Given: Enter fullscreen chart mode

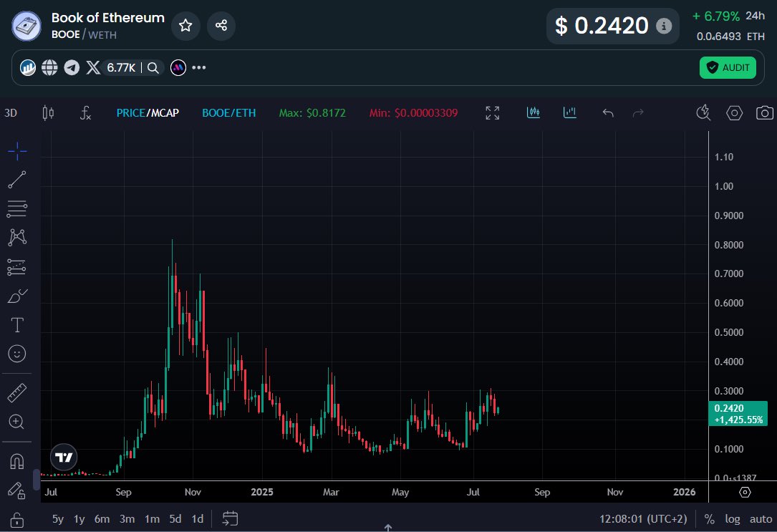Looking at the screenshot, I should [x=493, y=113].
